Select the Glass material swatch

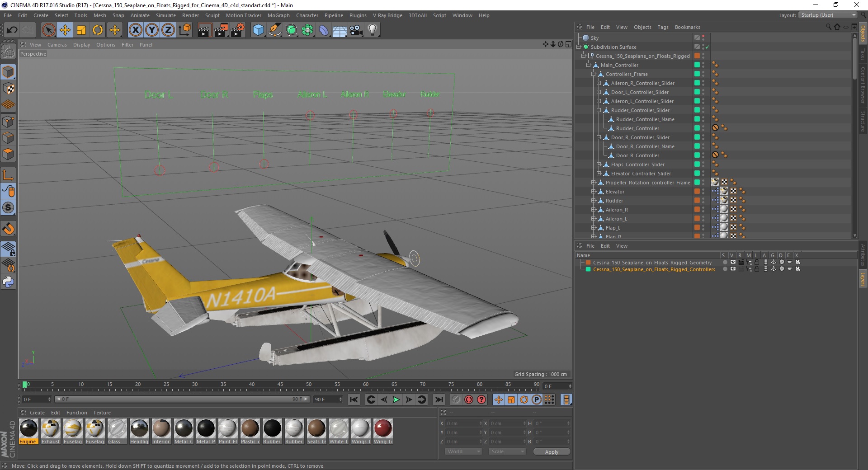pyautogui.click(x=117, y=432)
